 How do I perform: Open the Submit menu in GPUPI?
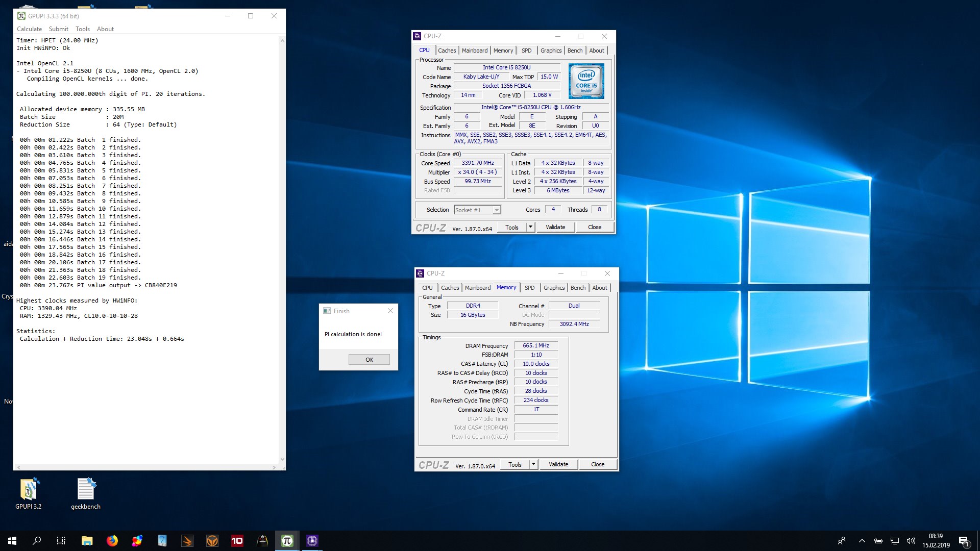(x=58, y=29)
